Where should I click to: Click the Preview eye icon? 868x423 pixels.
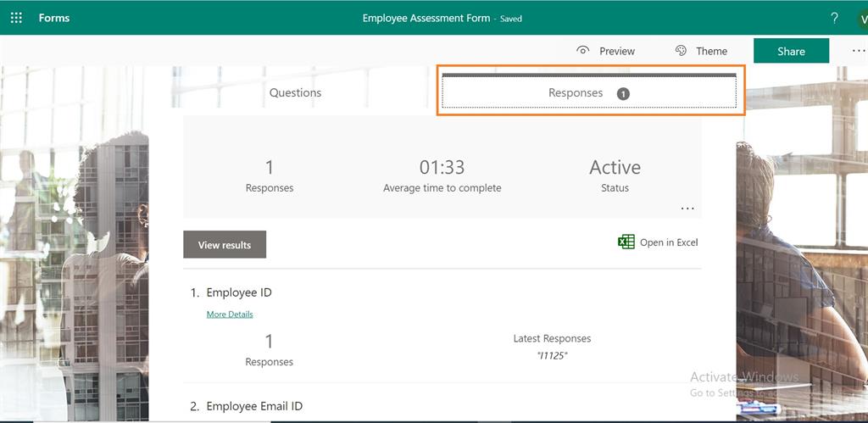click(x=582, y=50)
